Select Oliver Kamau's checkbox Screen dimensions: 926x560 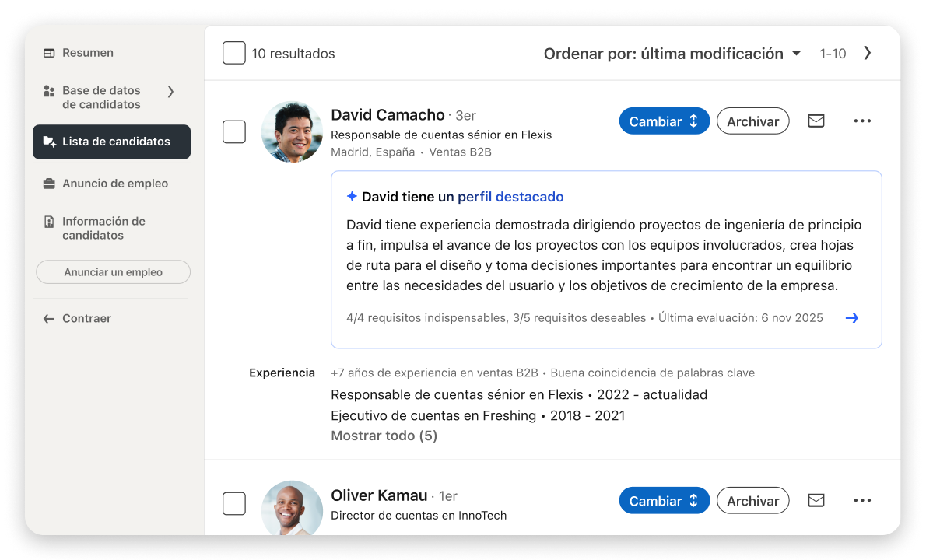pyautogui.click(x=234, y=503)
